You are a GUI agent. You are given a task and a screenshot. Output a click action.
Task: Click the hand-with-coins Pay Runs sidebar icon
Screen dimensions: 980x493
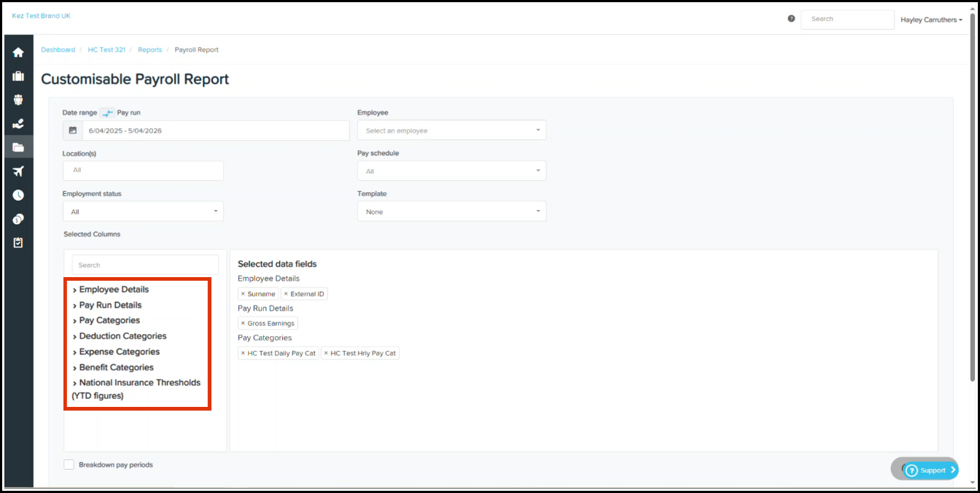point(18,123)
